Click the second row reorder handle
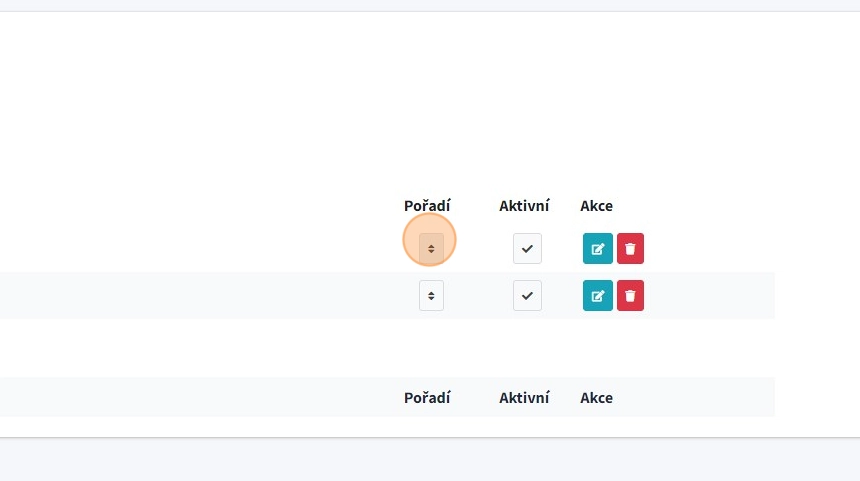860x481 pixels. tap(431, 296)
